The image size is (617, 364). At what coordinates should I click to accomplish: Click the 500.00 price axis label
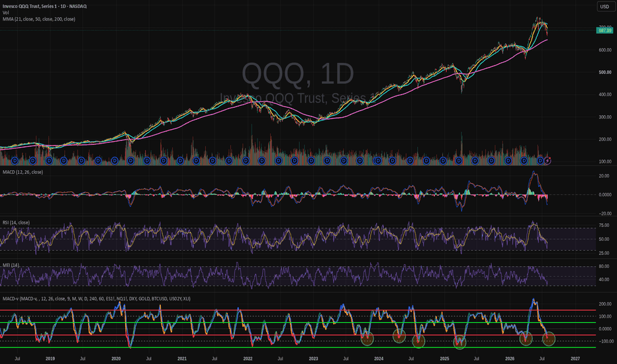pos(605,72)
